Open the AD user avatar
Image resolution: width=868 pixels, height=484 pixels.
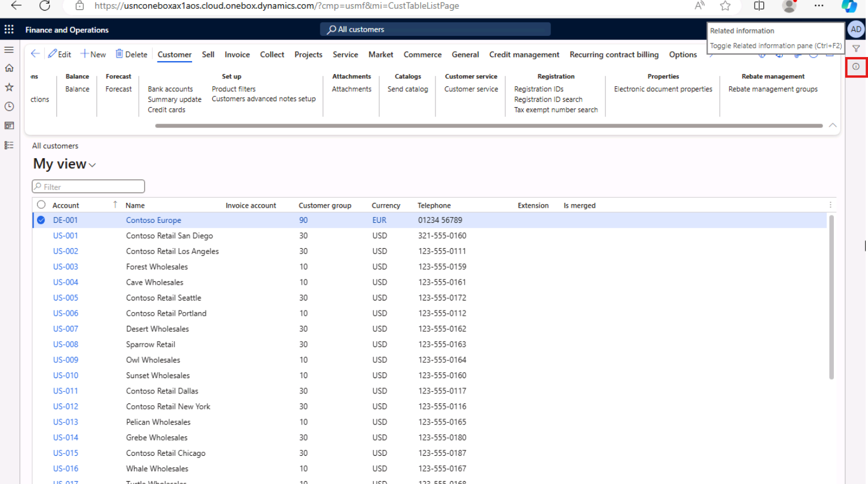pyautogui.click(x=856, y=29)
